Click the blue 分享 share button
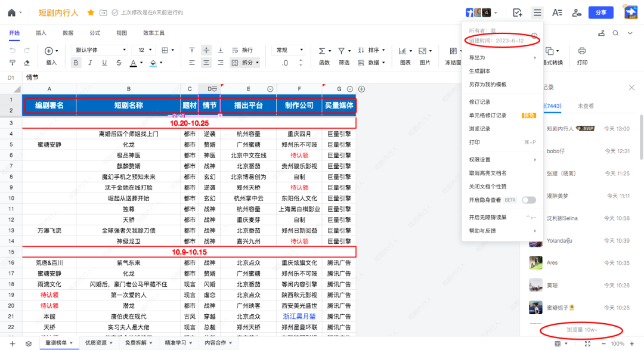644x350 pixels. (x=601, y=13)
